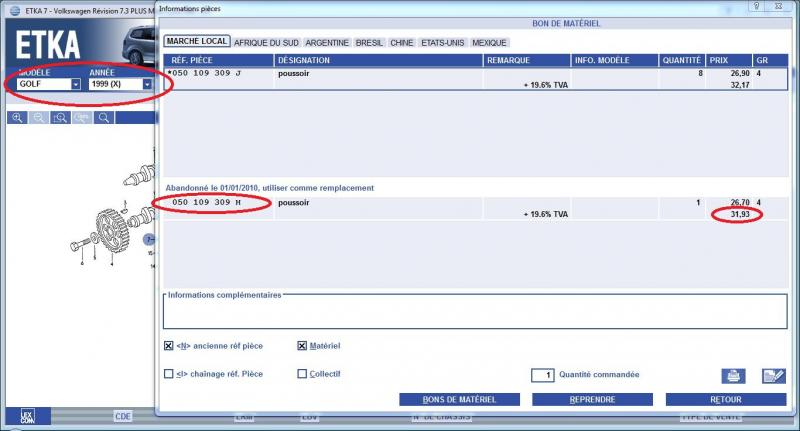This screenshot has height=431, width=800.
Task: Switch to the BRESIL tab
Action: (x=369, y=43)
